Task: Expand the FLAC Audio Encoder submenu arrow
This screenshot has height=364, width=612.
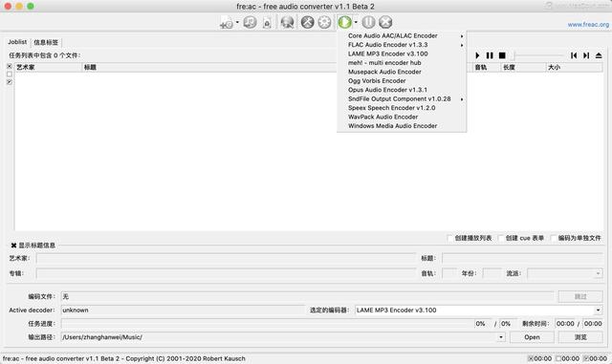Action: click(x=462, y=45)
